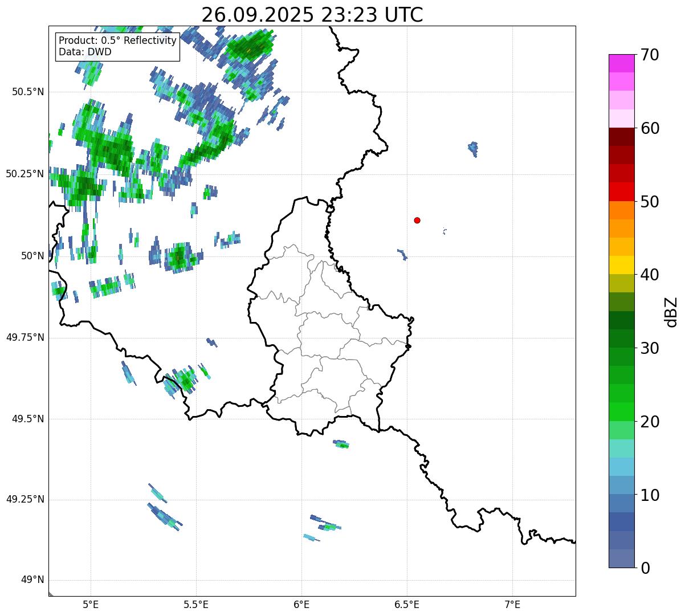Click the 5.5°E longitude label

196,605
